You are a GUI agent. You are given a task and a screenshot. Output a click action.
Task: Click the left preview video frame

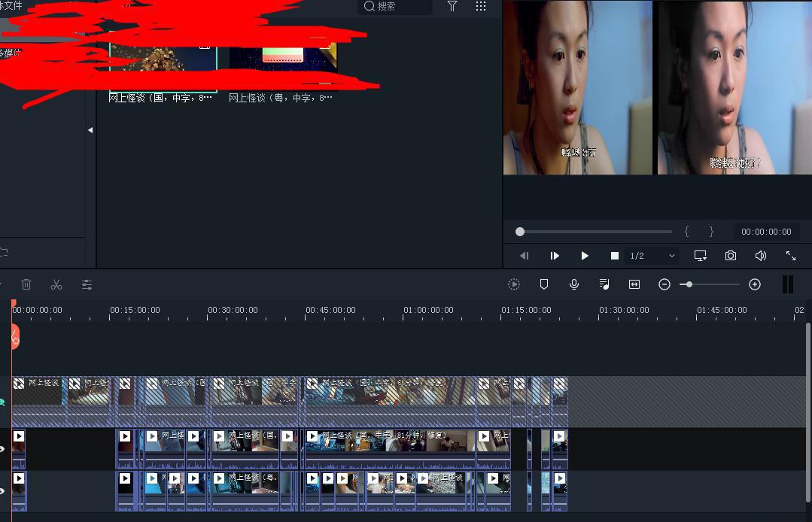click(577, 87)
